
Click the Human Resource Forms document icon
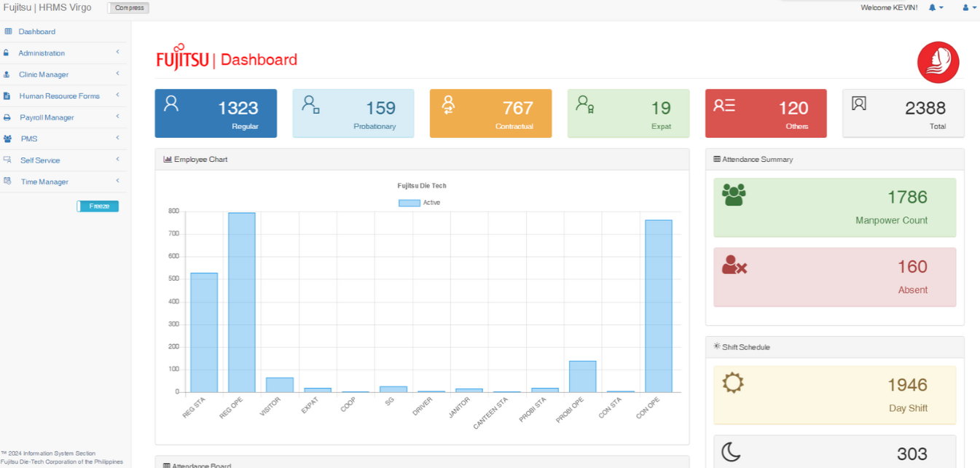click(x=7, y=96)
